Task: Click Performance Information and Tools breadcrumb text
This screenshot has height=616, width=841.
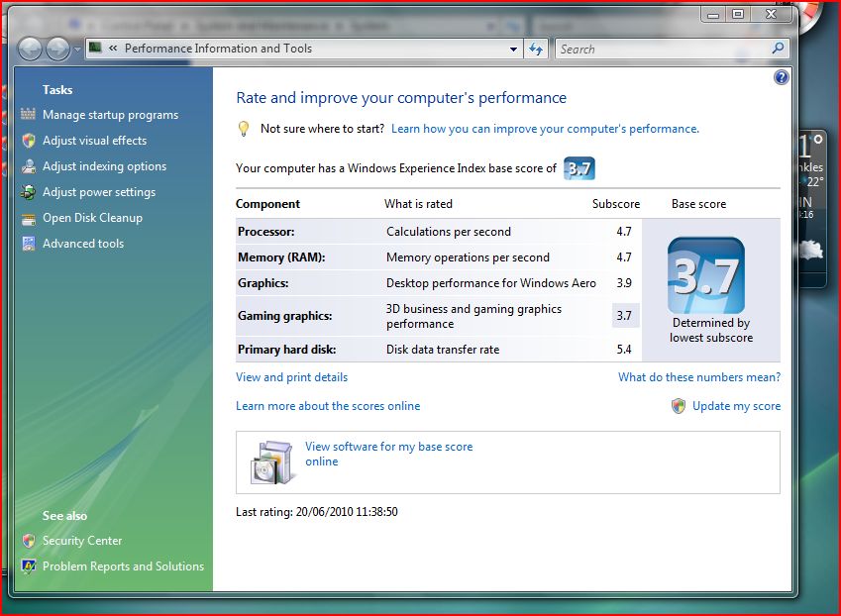Action: (218, 49)
